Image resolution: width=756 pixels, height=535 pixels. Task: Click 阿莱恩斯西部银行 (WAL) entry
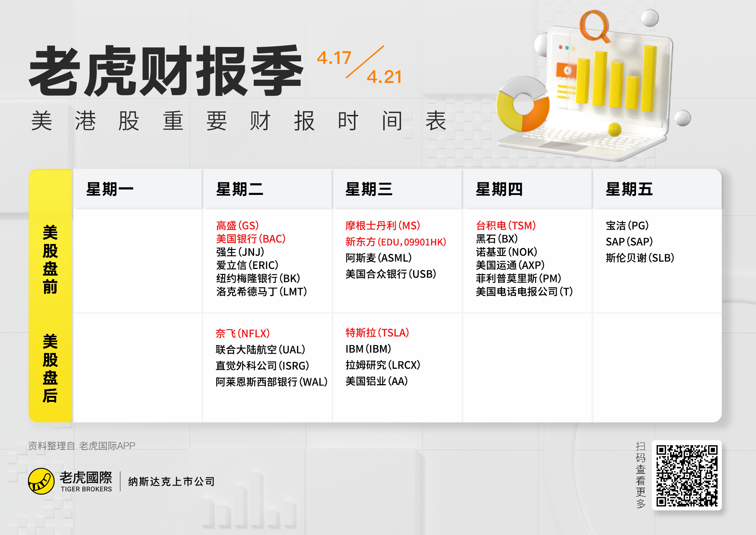pos(272,382)
